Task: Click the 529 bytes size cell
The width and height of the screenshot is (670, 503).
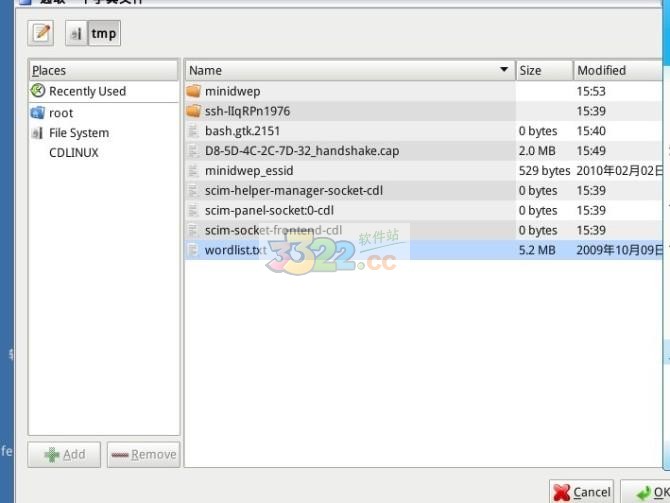Action: point(544,171)
